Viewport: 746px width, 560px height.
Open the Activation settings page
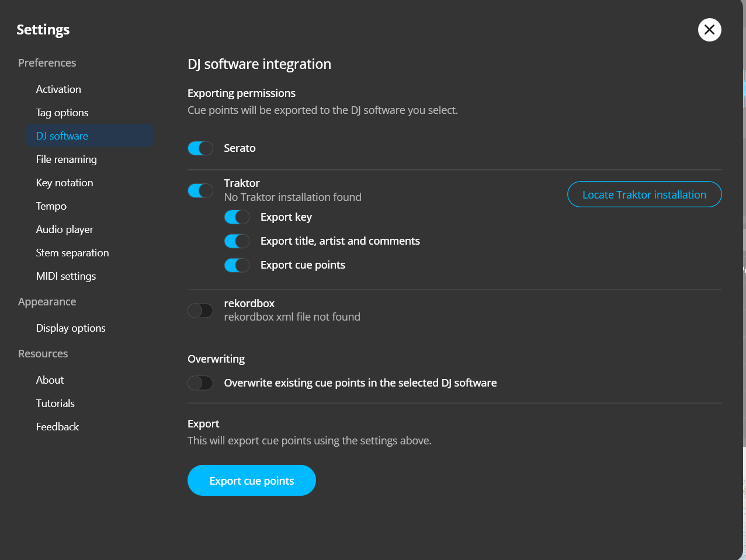pos(58,89)
